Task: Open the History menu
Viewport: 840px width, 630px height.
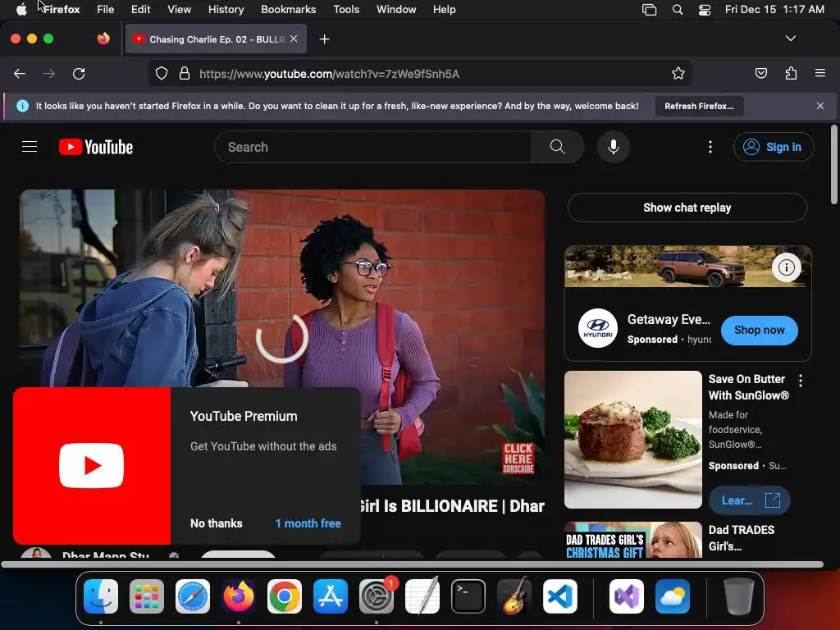Action: [x=226, y=9]
